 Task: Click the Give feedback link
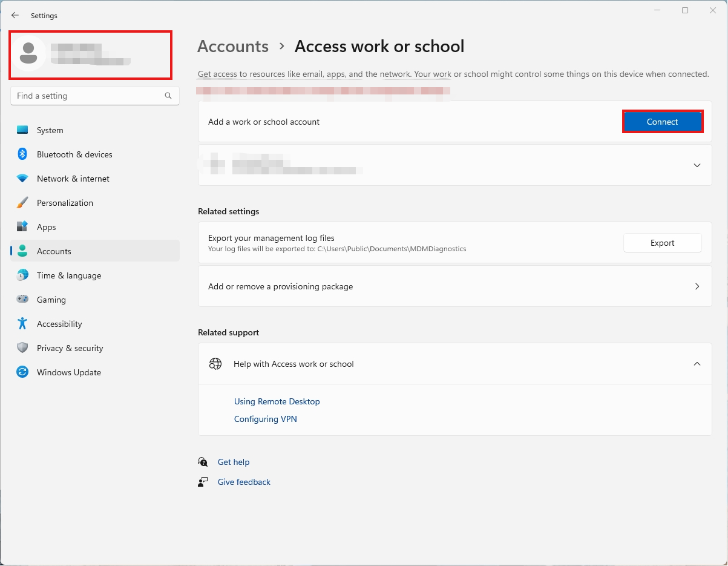[x=244, y=482]
